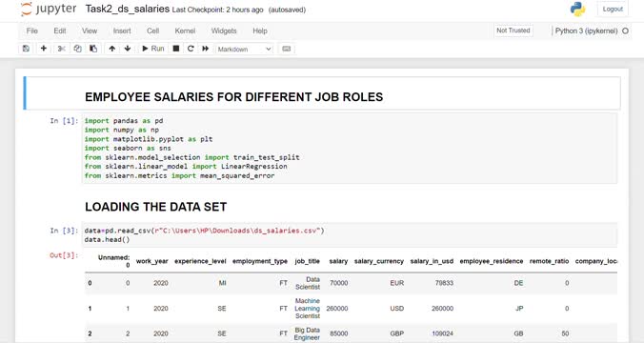
Task: Open the Kernel menu
Action: click(185, 30)
